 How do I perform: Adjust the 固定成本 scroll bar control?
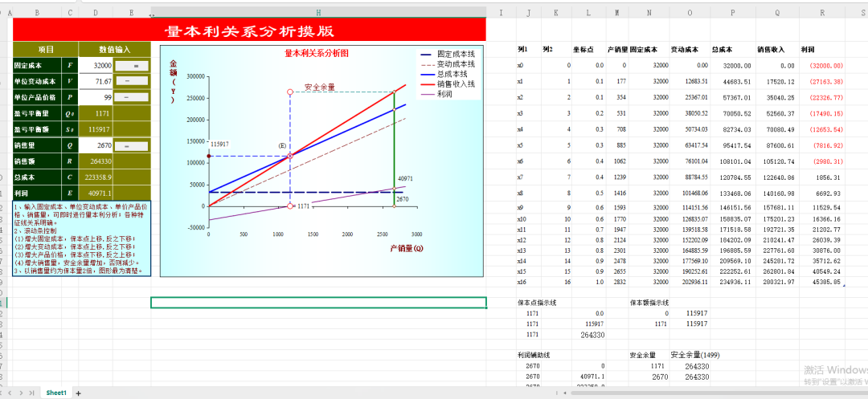pos(133,66)
